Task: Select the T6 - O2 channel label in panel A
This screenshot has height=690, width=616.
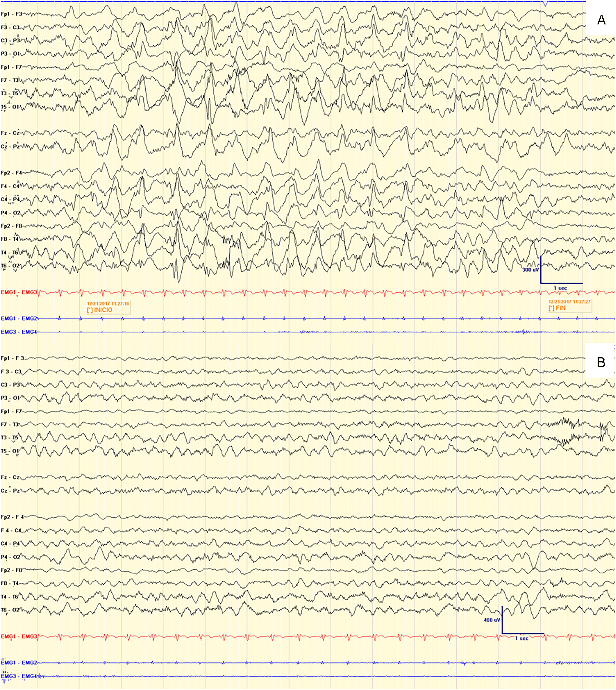Action: (10, 266)
